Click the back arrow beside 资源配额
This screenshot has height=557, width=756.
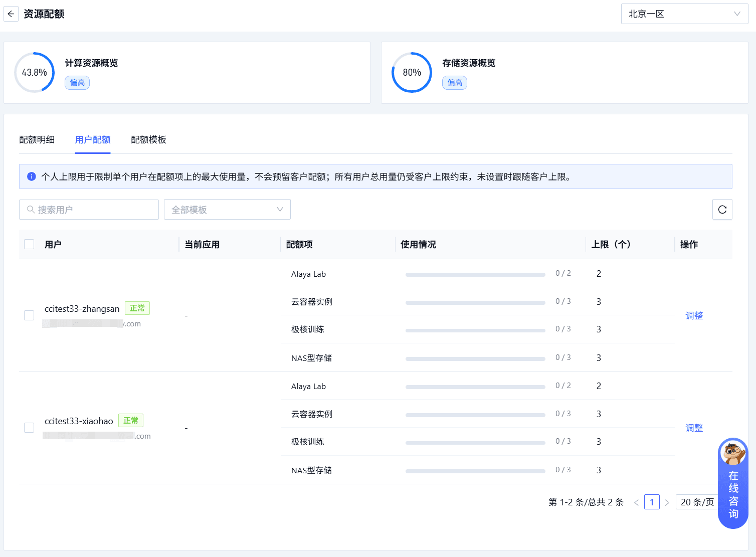tap(11, 14)
